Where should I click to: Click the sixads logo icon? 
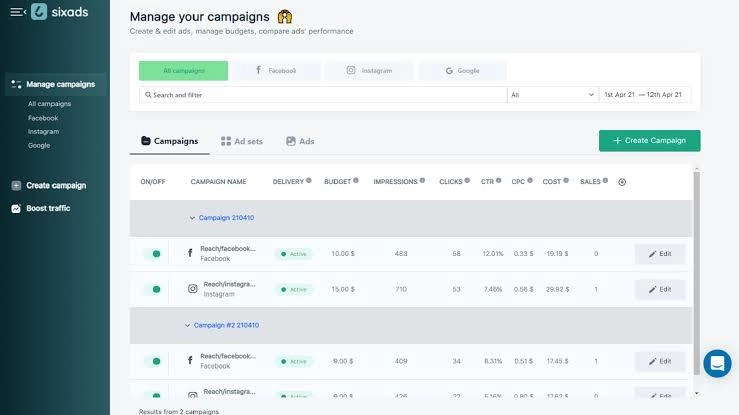(39, 12)
